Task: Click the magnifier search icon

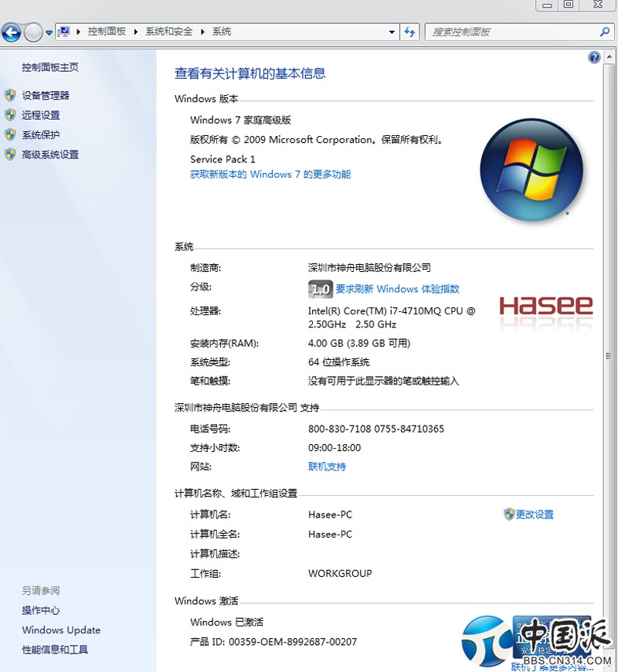Action: [605, 32]
